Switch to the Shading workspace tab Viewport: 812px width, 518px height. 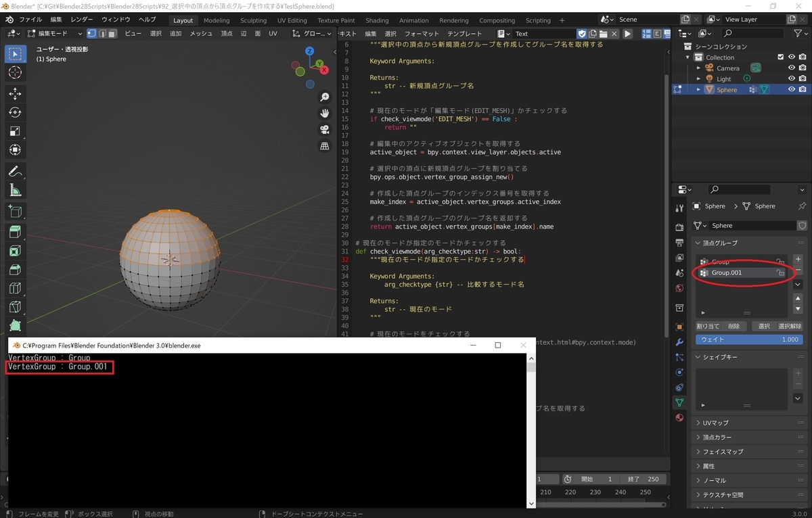[x=377, y=20]
